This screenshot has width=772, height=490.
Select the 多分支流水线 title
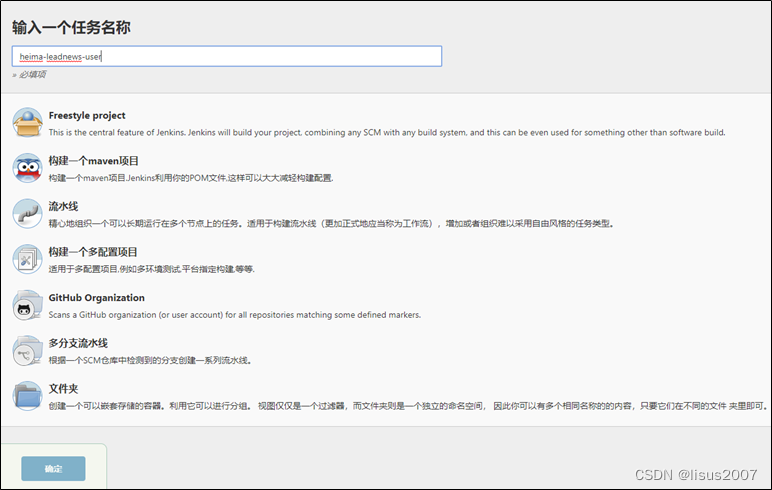[x=78, y=343]
